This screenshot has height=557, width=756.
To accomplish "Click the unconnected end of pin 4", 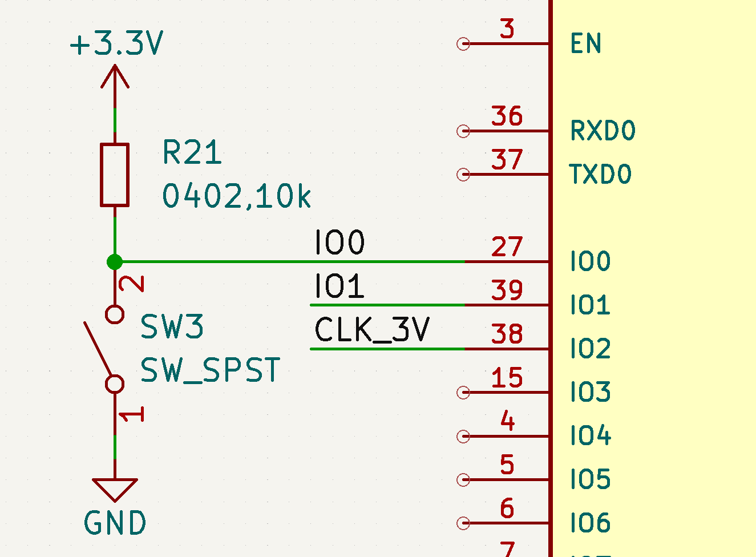I will [463, 437].
